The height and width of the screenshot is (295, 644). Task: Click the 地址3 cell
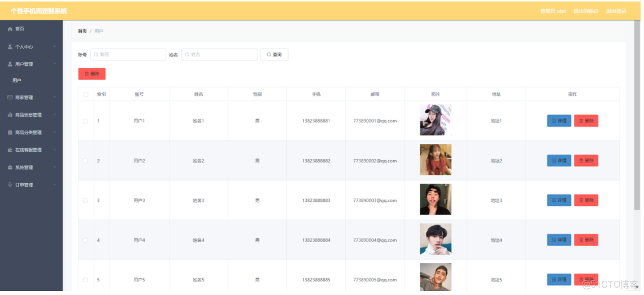(496, 201)
